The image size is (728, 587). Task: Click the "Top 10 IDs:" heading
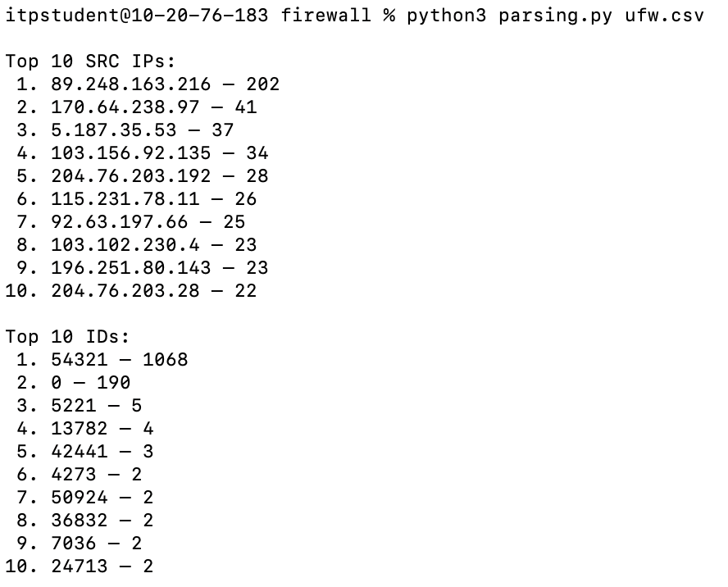click(67, 337)
